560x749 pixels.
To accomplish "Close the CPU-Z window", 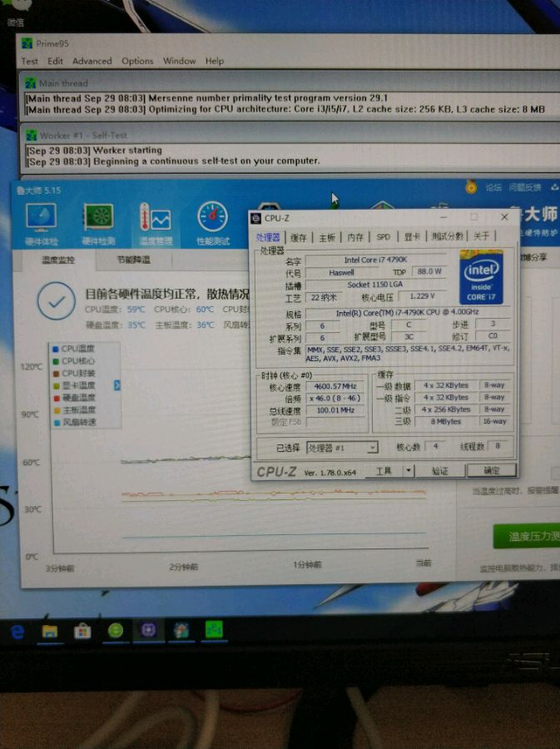I will pos(504,217).
